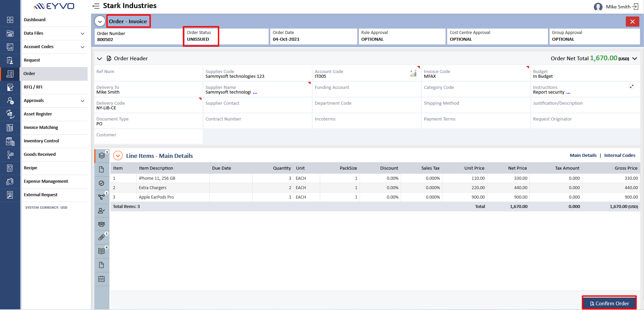644x310 pixels.
Task: Click the Asset Register sidebar icon
Action: point(10,114)
